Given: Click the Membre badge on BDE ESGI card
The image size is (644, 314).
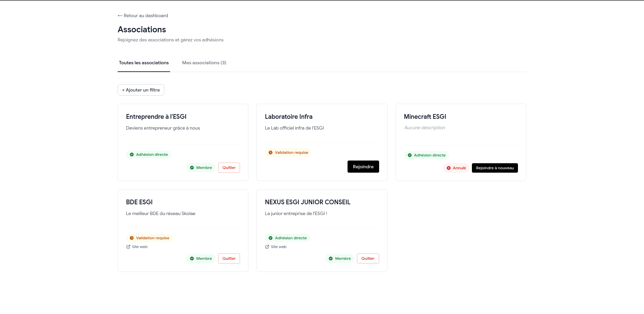Looking at the screenshot, I should pyautogui.click(x=201, y=258).
